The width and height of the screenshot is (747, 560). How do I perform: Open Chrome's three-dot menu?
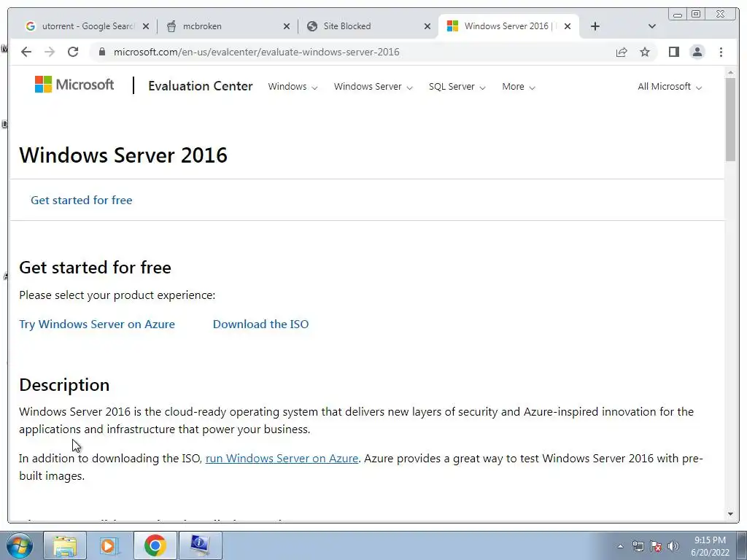coord(721,52)
